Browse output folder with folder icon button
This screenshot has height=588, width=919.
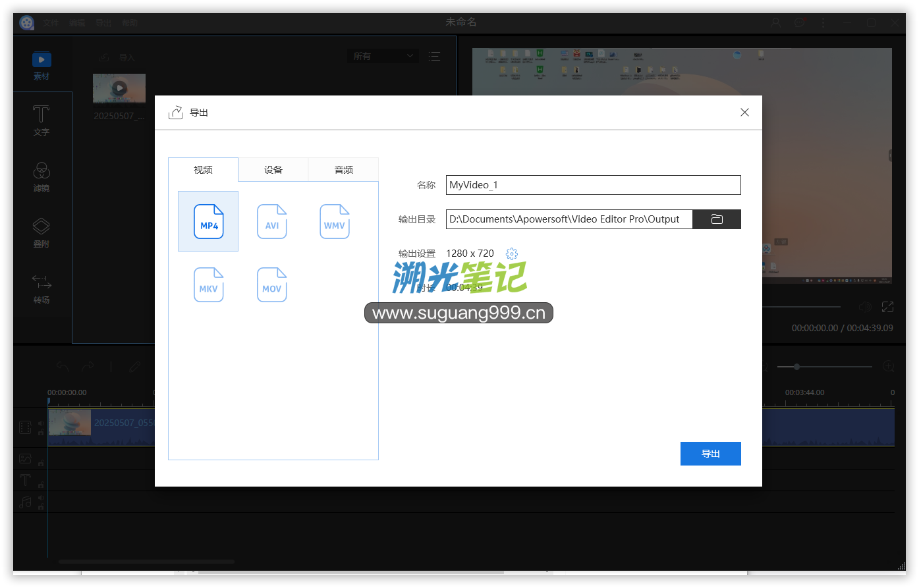click(x=717, y=219)
